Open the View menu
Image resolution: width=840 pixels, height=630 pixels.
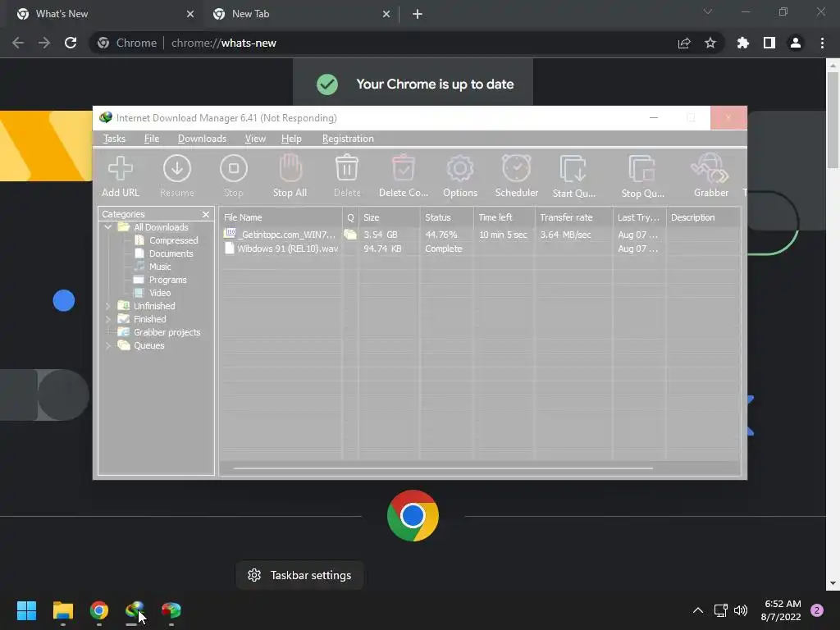tap(255, 139)
